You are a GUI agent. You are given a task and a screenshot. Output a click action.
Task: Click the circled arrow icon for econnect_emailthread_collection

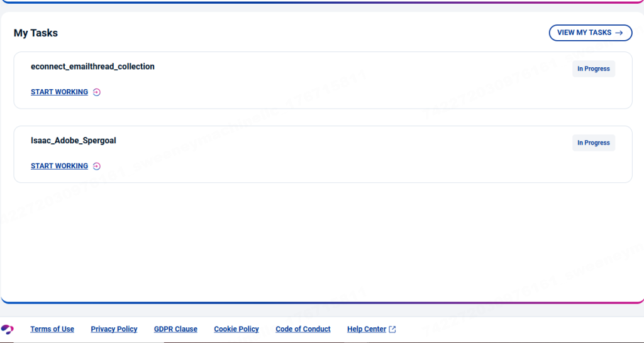(96, 92)
